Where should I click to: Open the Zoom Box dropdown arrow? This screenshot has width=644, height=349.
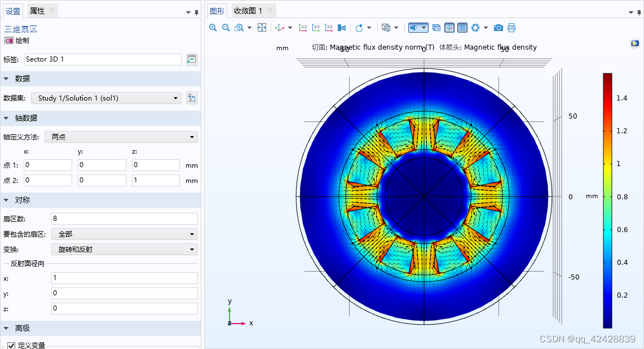point(249,28)
